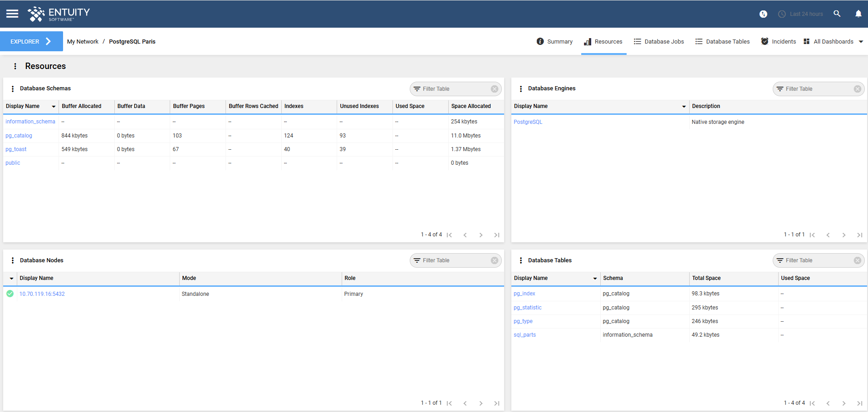Open the pg_statistic table link
The width and height of the screenshot is (868, 412).
[x=527, y=308]
